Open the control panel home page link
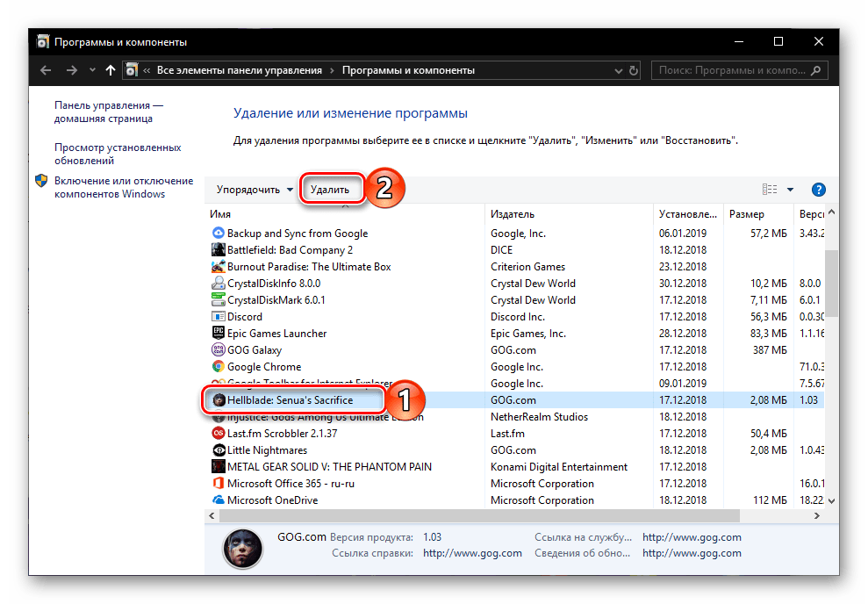 109,111
